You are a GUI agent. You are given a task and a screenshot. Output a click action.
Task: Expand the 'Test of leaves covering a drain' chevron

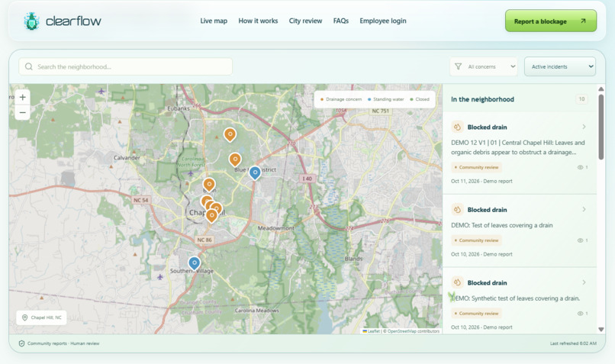[584, 209]
